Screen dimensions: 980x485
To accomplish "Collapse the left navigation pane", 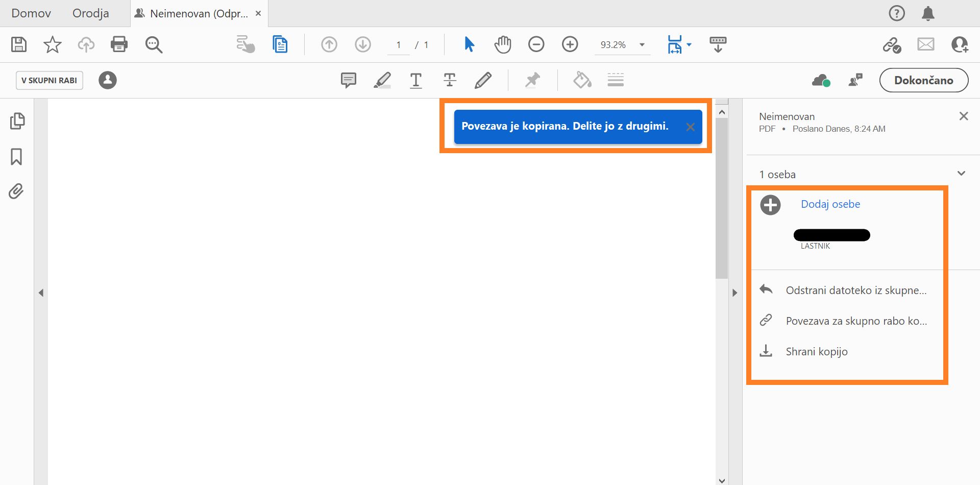I will [41, 293].
